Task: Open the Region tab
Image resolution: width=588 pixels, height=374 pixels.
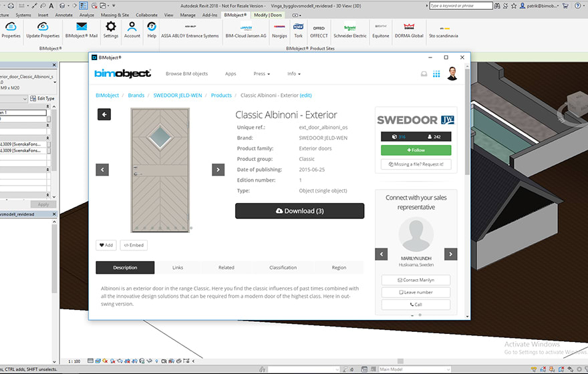Action: click(x=339, y=268)
